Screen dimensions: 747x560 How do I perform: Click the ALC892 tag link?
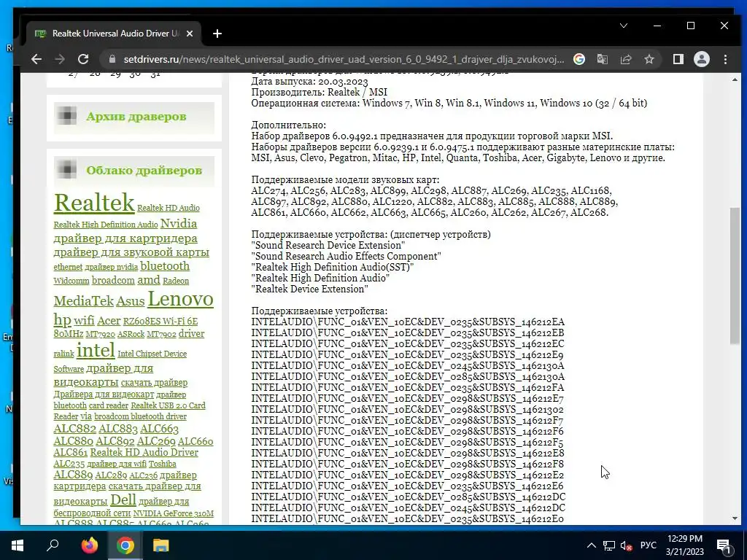pos(115,441)
